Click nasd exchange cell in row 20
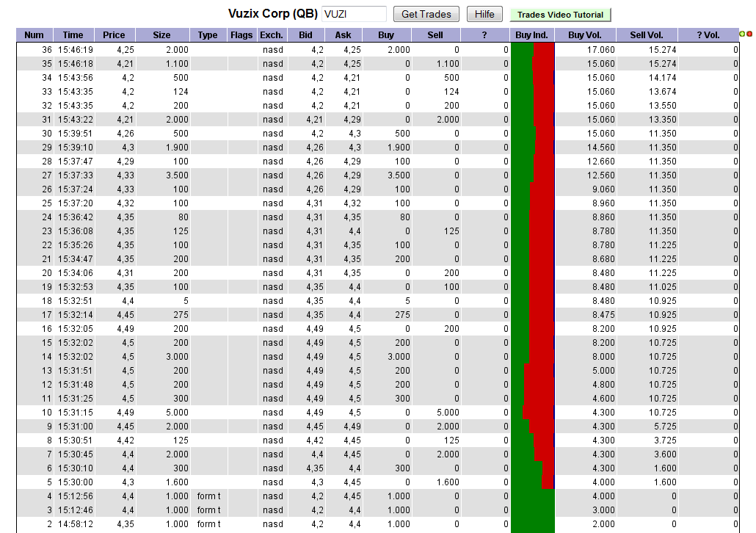756x533 pixels. tap(273, 274)
